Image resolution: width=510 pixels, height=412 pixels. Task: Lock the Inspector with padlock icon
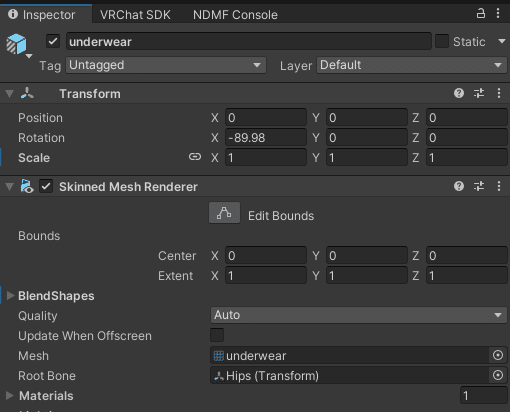click(480, 14)
